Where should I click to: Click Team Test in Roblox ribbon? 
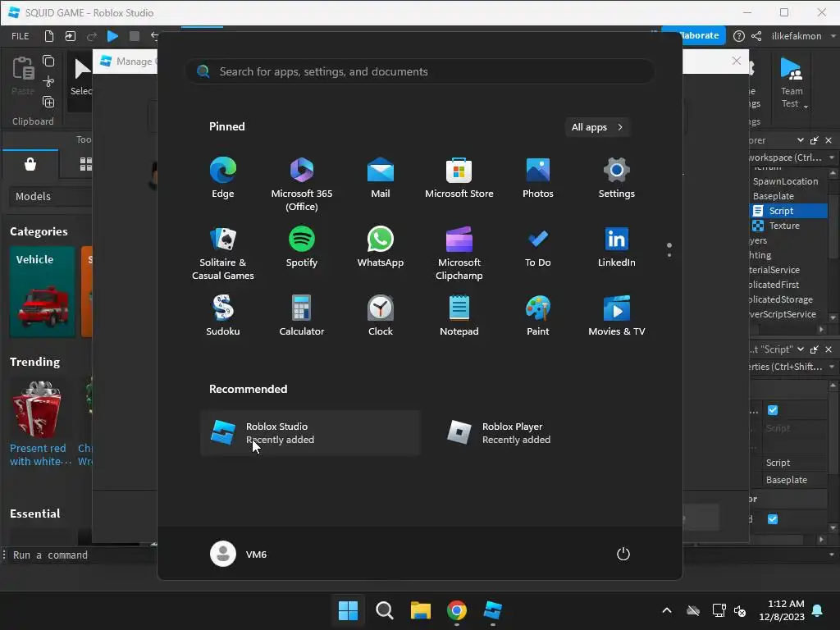tap(792, 83)
